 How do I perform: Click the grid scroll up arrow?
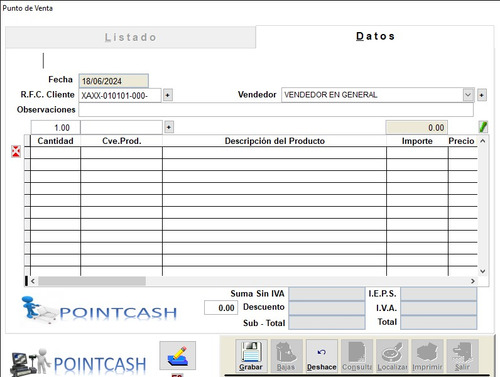coord(483,141)
